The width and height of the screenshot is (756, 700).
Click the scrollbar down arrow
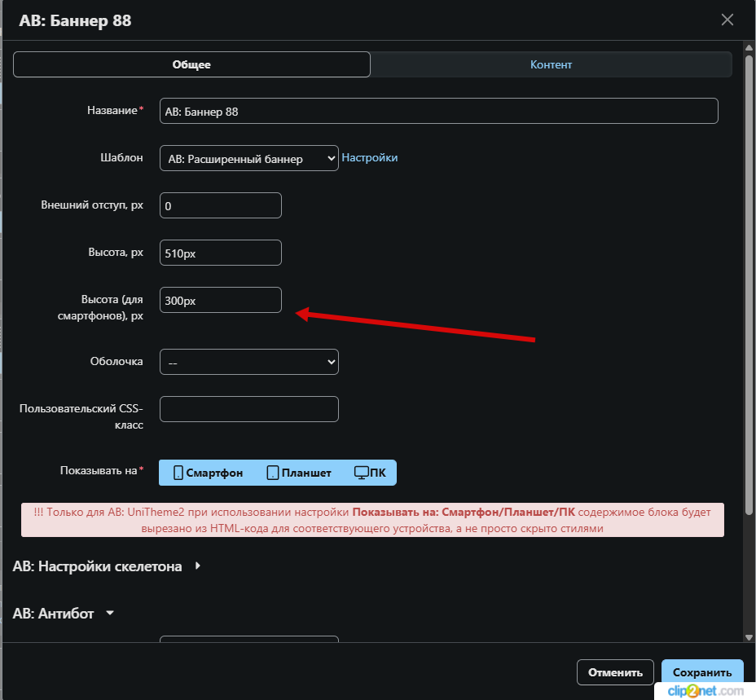tap(749, 637)
